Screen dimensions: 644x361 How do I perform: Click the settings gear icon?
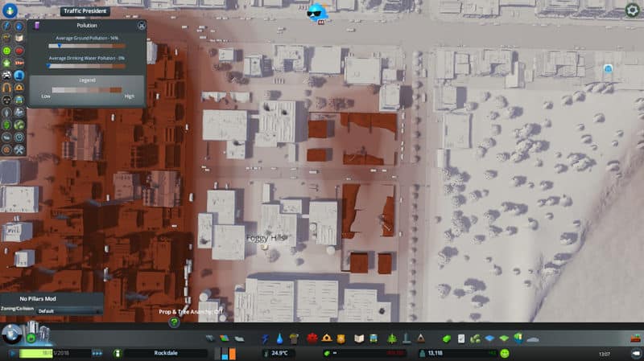point(633,10)
